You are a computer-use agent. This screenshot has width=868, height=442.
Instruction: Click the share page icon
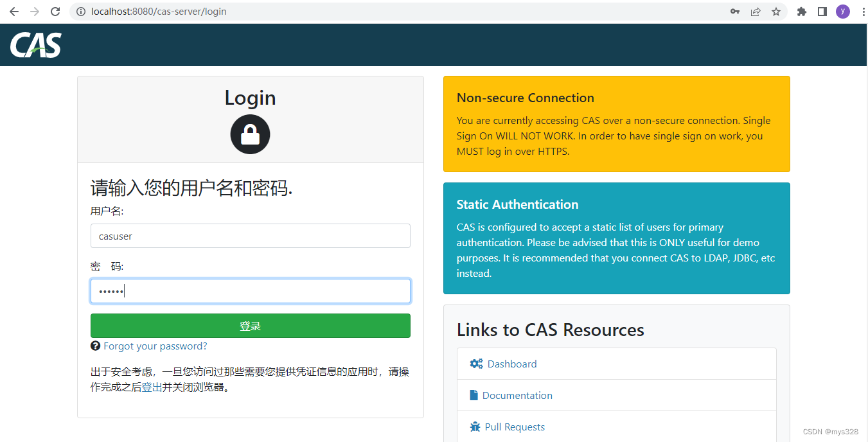click(x=756, y=12)
